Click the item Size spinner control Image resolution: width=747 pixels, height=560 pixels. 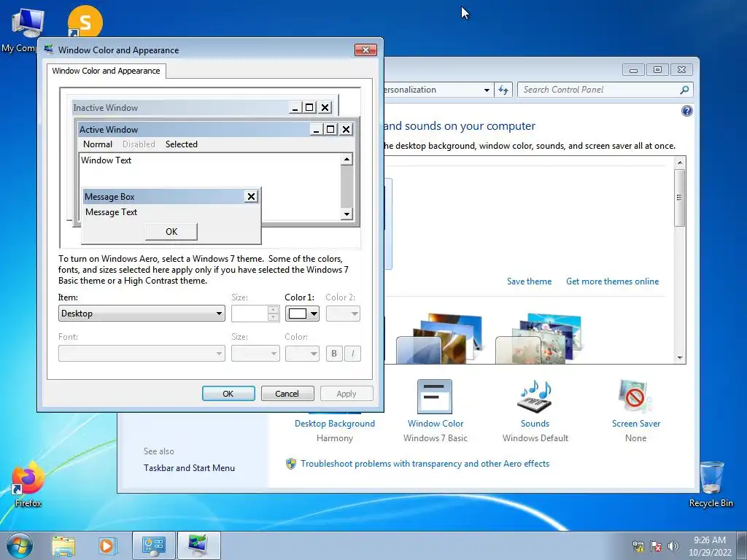pyautogui.click(x=273, y=314)
